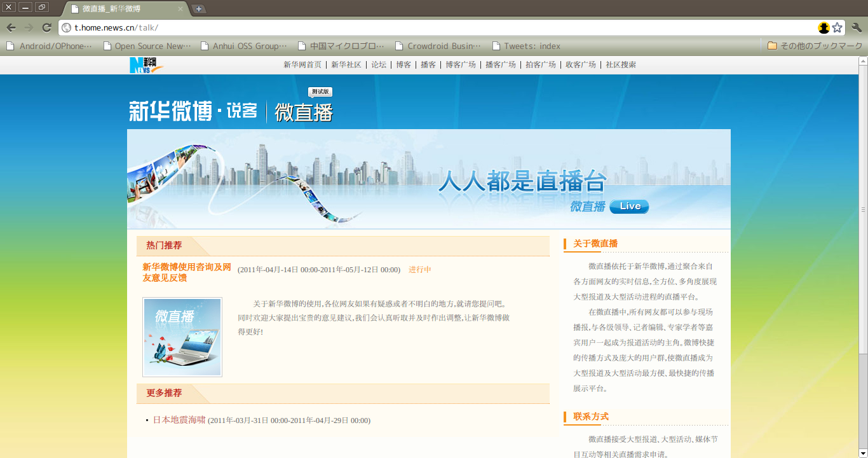This screenshot has height=458, width=868.
Task: Close the 微直播_新华微博 tab
Action: click(180, 9)
